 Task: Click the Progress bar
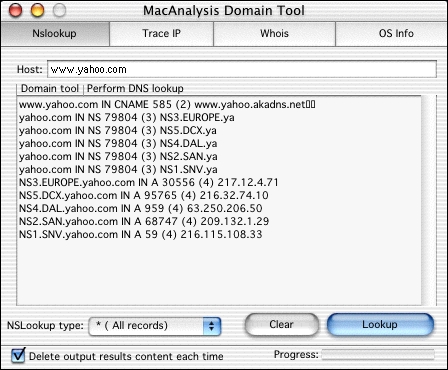click(x=378, y=354)
